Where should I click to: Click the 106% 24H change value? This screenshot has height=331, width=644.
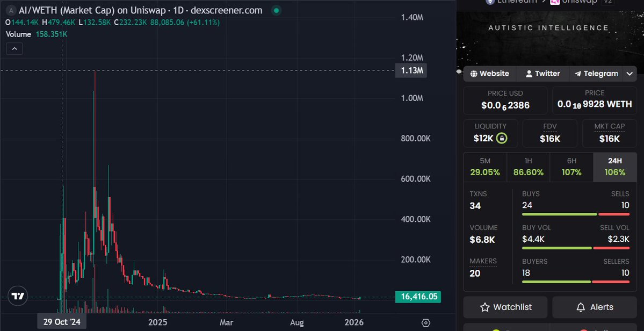tap(615, 172)
